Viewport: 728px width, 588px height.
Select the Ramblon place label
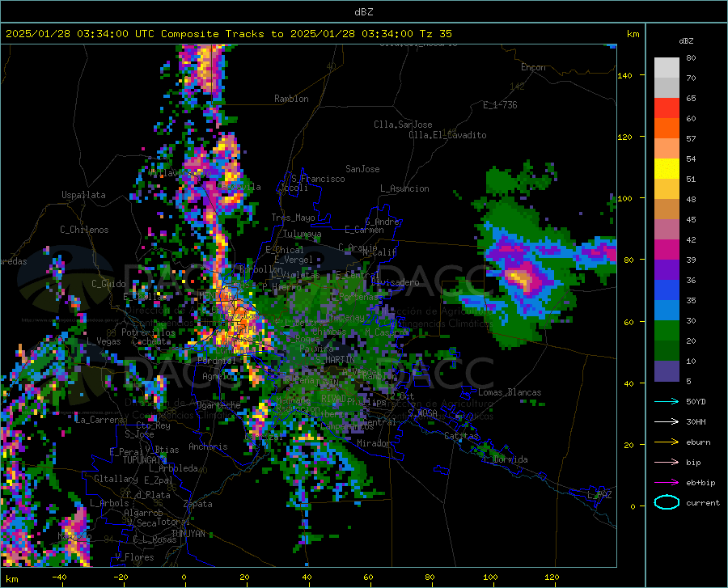point(291,99)
